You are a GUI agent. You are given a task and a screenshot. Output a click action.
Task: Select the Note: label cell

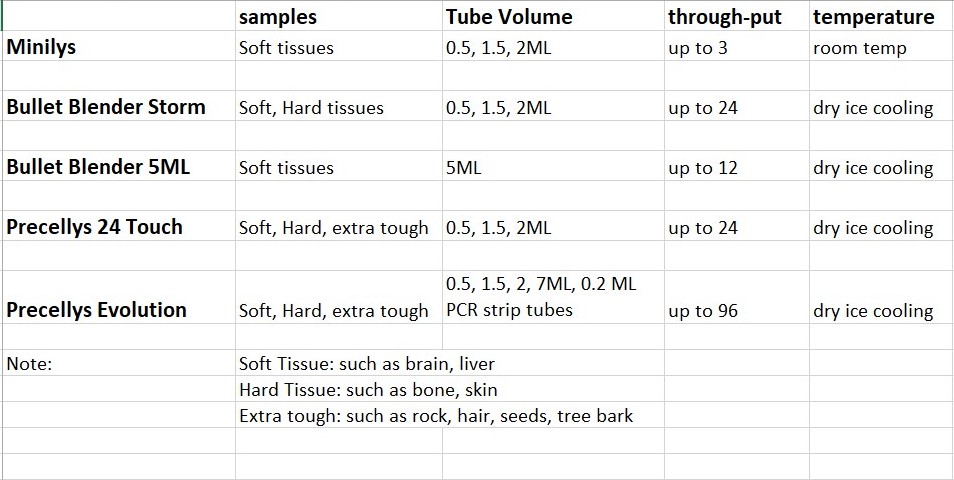[29, 364]
